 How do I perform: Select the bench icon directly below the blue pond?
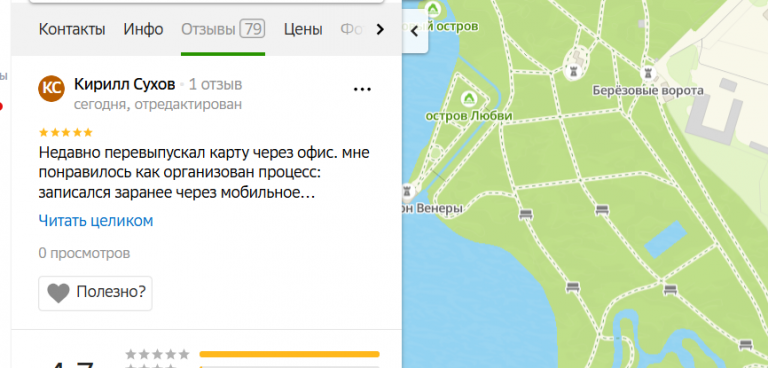pyautogui.click(x=670, y=290)
